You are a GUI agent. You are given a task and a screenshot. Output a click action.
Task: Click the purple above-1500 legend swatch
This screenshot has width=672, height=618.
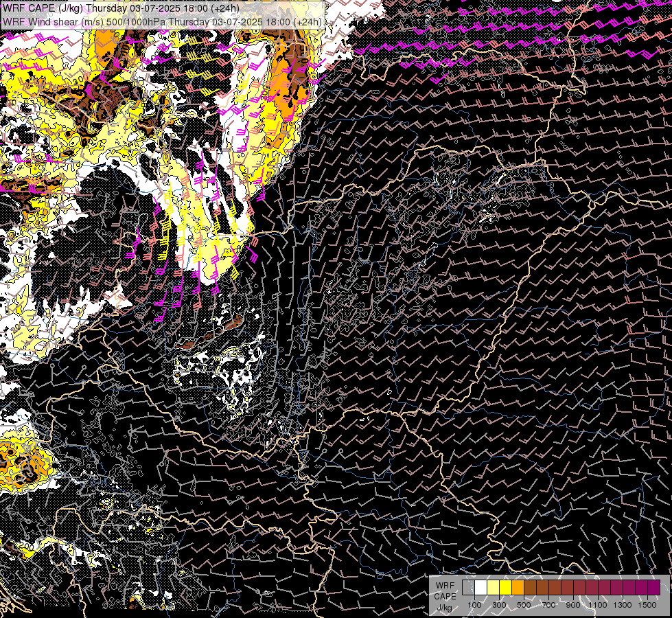point(653,588)
